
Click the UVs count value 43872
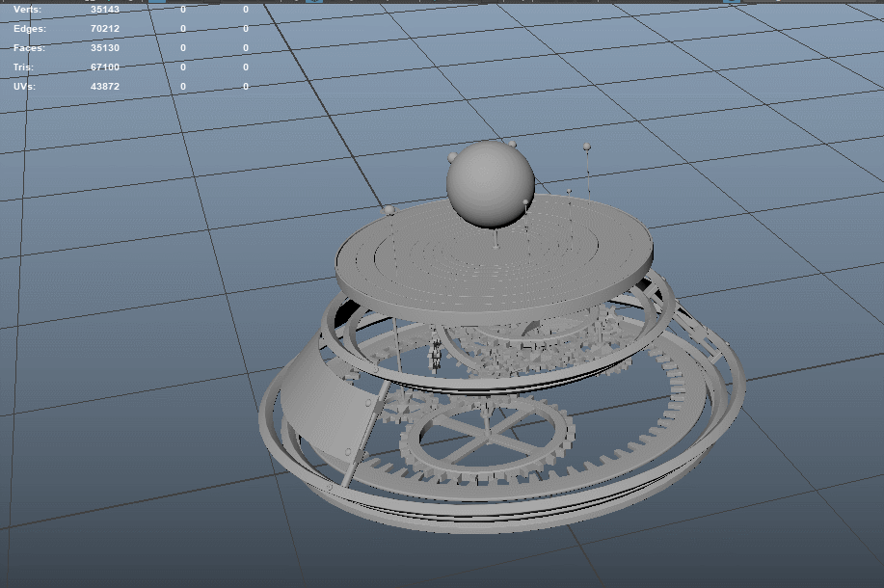(105, 86)
